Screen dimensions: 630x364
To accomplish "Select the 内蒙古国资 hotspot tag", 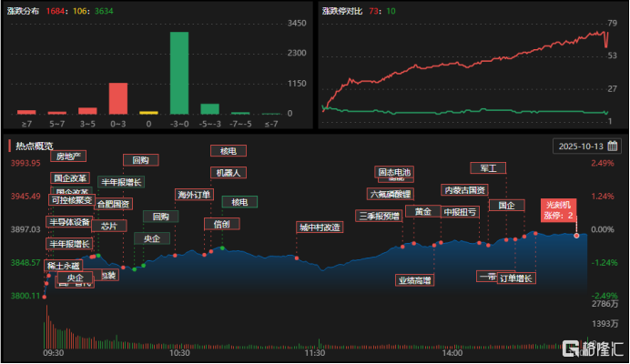I will pos(464,190).
